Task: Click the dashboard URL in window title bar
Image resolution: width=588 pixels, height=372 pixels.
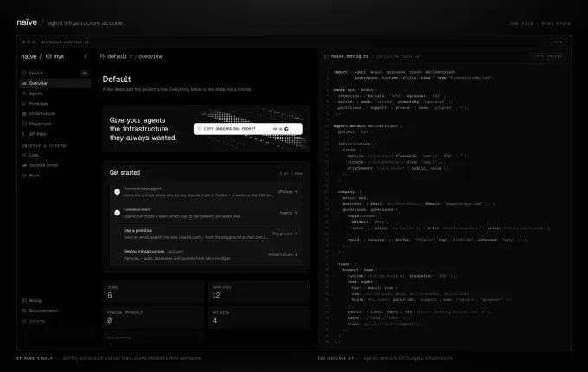Action: point(65,42)
